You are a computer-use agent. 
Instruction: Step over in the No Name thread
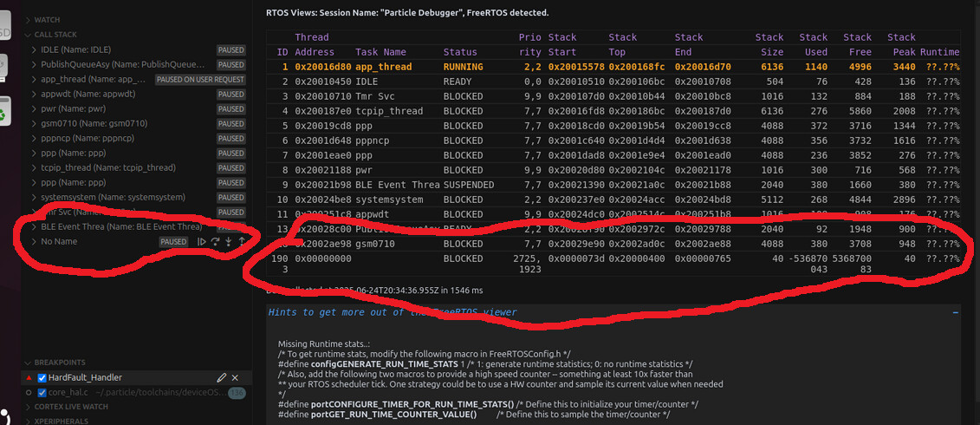(215, 242)
